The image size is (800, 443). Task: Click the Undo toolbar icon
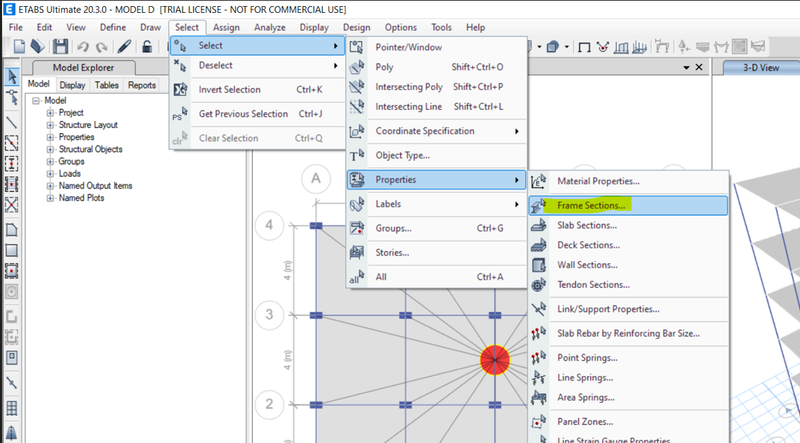(x=83, y=47)
